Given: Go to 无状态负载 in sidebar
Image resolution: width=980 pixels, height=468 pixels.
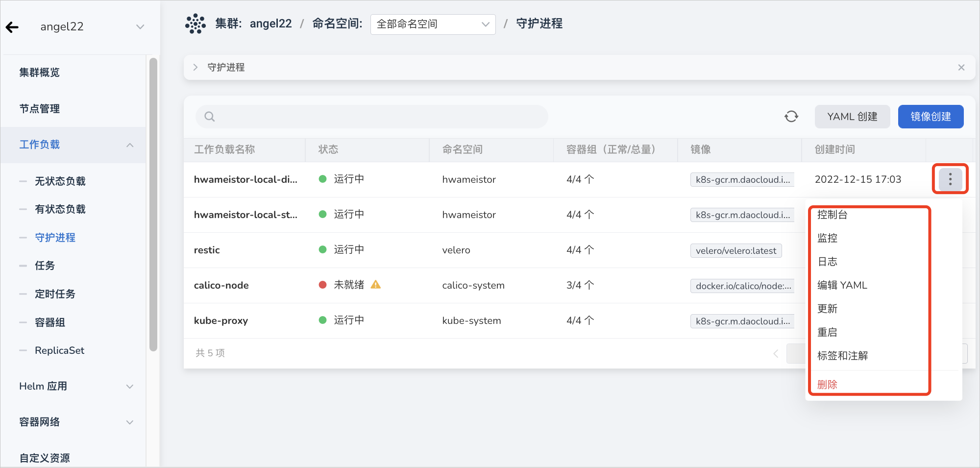Looking at the screenshot, I should [x=60, y=181].
